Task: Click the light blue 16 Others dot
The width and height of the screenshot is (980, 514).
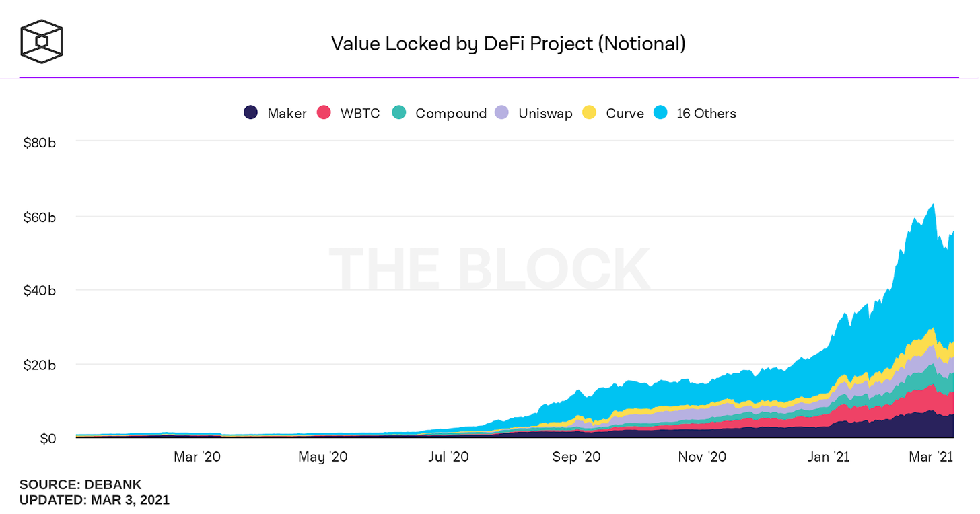Action: 660,113
